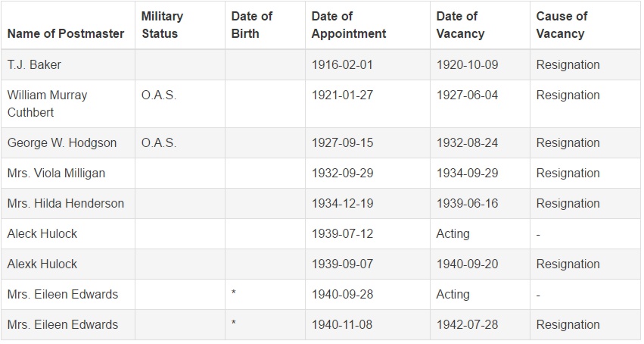Click appointment date 1940-09-28
This screenshot has width=644, height=344.
pyautogui.click(x=342, y=294)
